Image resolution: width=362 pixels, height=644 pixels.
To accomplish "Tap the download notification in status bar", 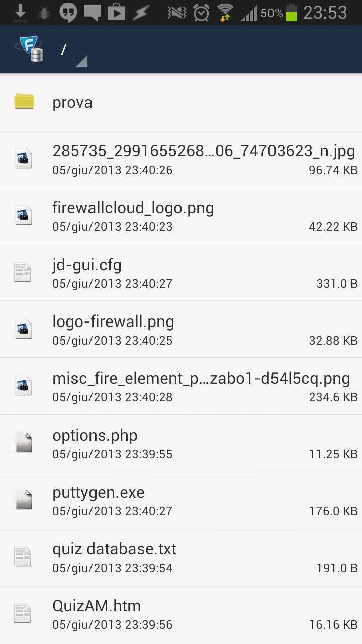I will (20, 12).
